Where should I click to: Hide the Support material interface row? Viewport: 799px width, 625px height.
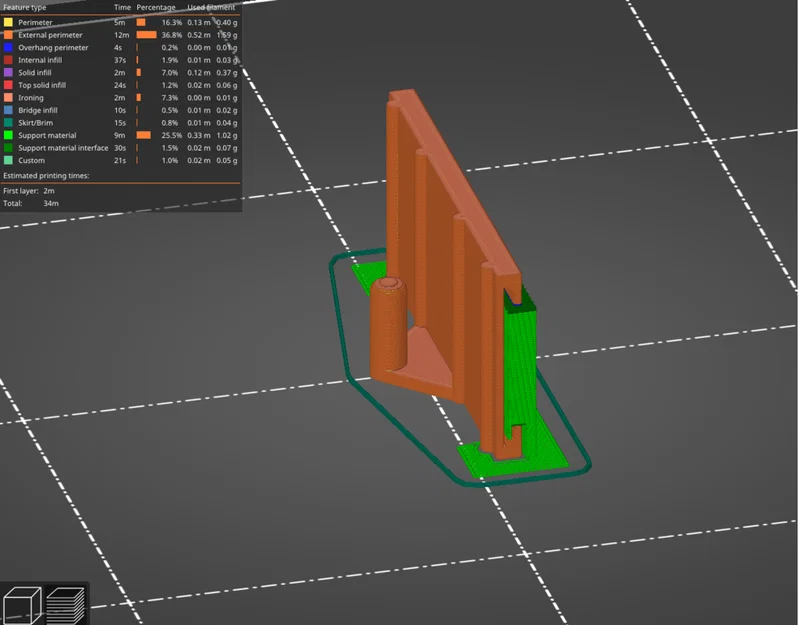[x=121, y=148]
